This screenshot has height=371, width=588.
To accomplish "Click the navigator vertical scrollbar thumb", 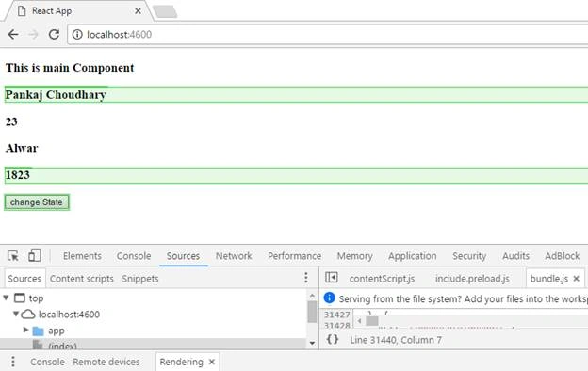I will 312,312.
